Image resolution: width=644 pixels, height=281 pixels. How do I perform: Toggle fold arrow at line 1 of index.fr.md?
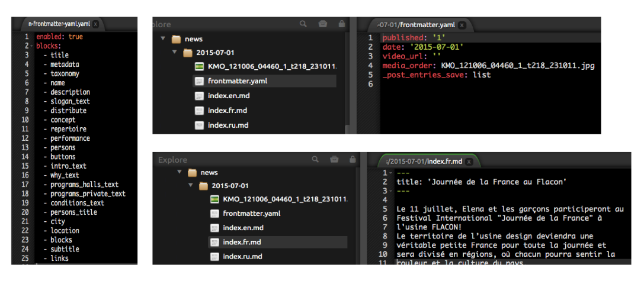[390, 173]
